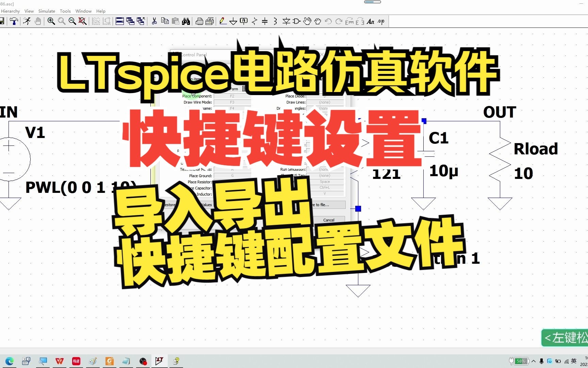Image resolution: width=588 pixels, height=368 pixels.
Task: Click the Mirror component icon
Action: [x=360, y=21]
